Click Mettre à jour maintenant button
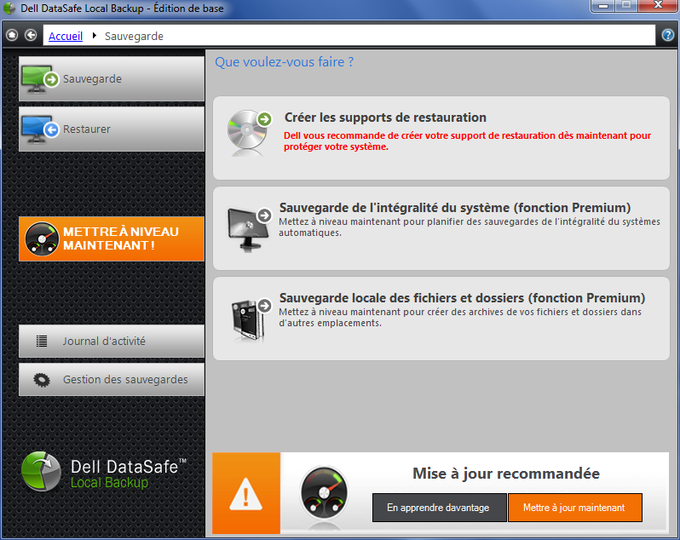This screenshot has width=680, height=540. click(575, 507)
